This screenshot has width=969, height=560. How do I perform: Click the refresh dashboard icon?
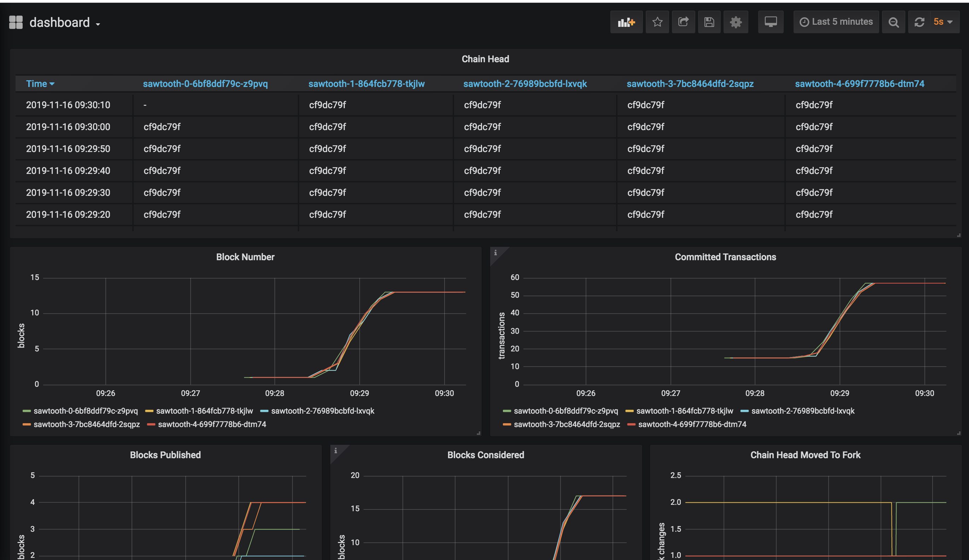pos(919,22)
